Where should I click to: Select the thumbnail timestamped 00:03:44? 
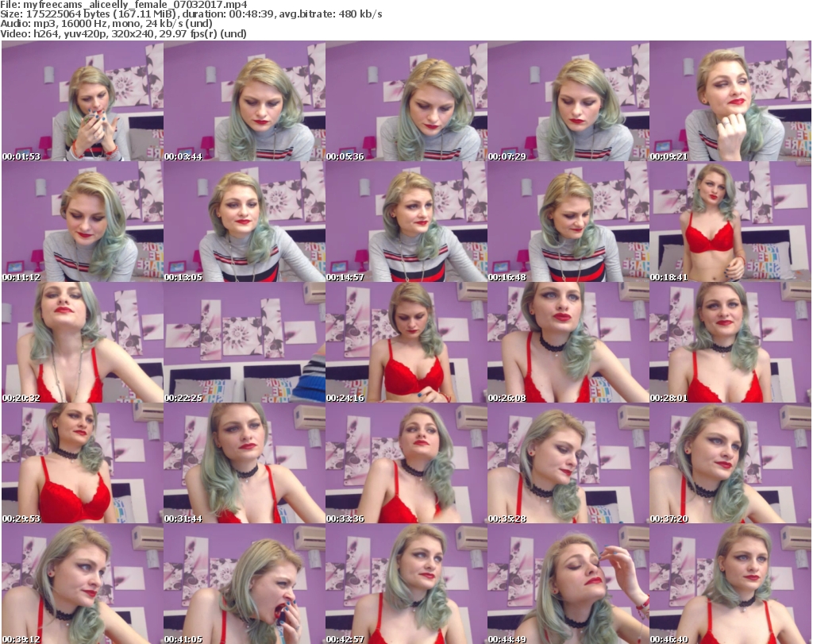tap(245, 101)
